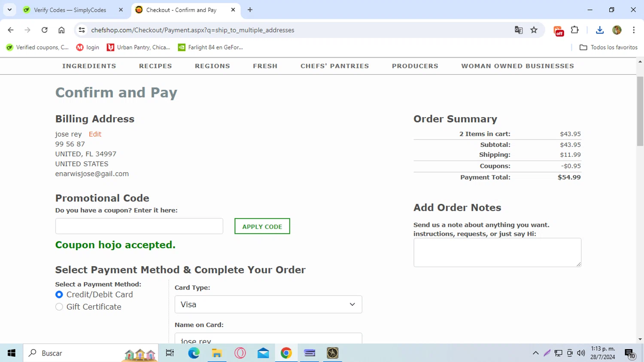Close the Verify Codes SimplyCodes tab
Viewport: 644px width, 362px height.
click(x=121, y=10)
